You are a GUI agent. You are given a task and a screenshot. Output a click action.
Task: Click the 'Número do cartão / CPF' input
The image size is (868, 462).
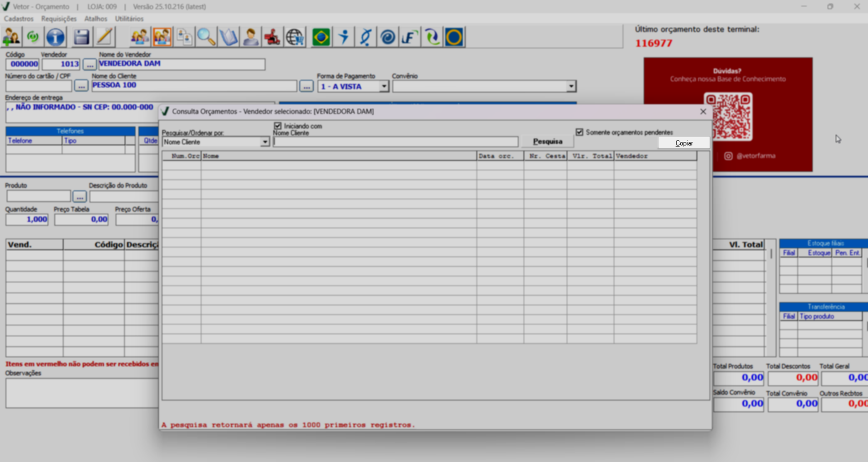[39, 86]
